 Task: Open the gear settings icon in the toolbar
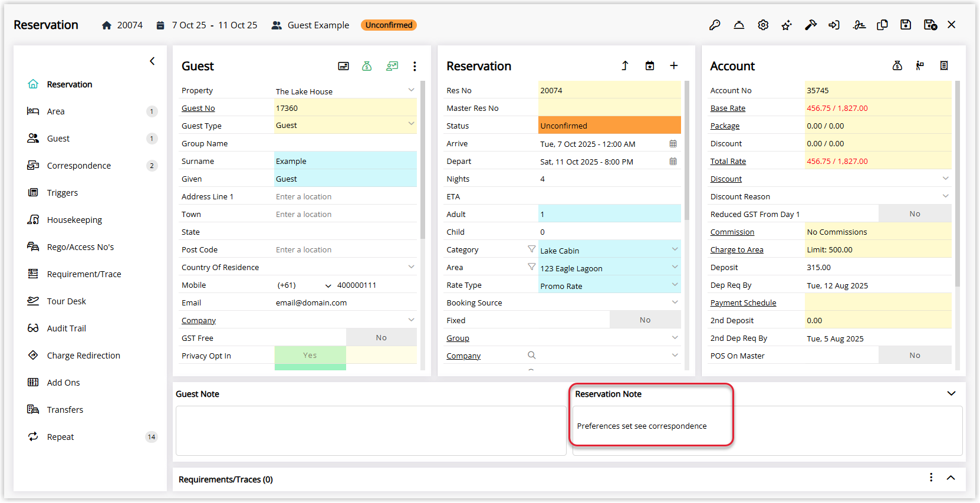pyautogui.click(x=763, y=25)
